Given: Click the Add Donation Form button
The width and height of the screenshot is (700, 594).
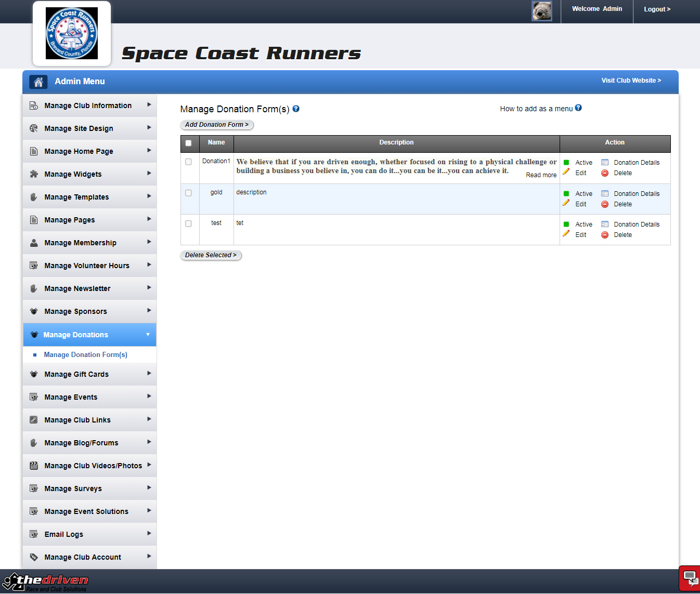Looking at the screenshot, I should click(x=216, y=125).
